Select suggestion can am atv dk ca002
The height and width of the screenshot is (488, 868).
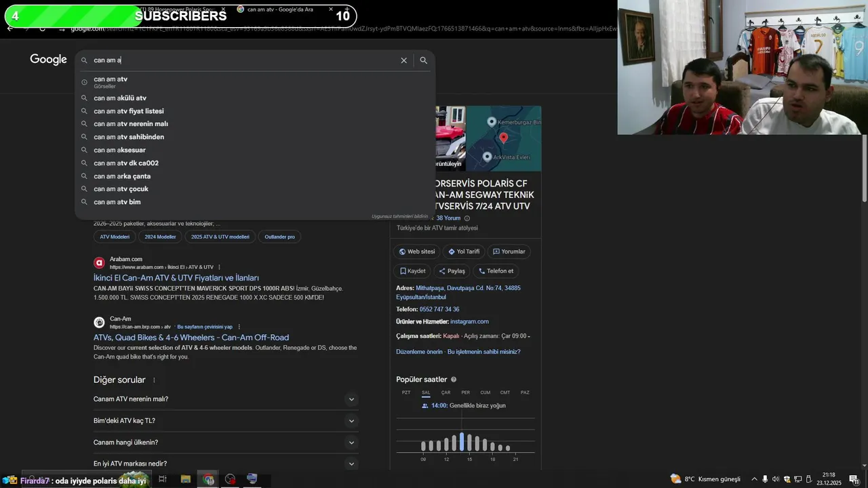pyautogui.click(x=254, y=163)
